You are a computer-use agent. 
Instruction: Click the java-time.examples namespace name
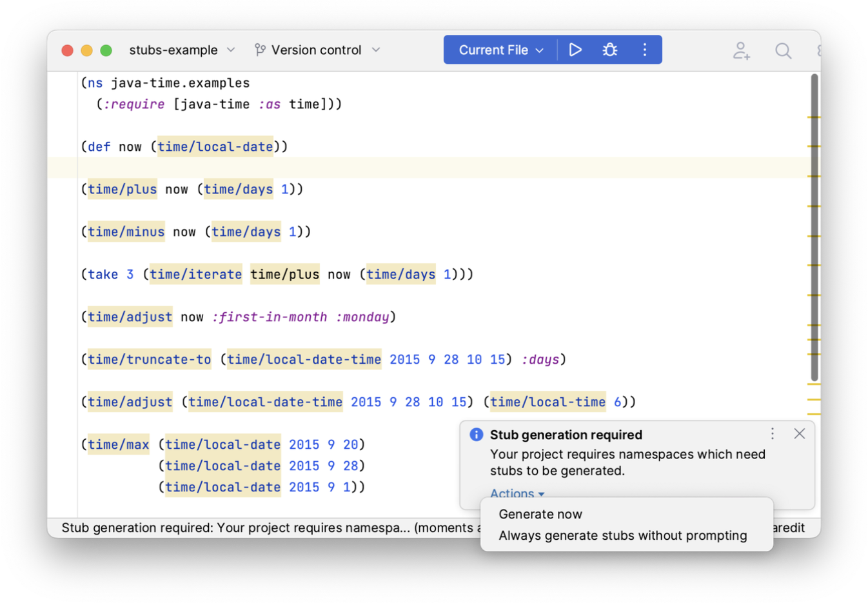(181, 83)
